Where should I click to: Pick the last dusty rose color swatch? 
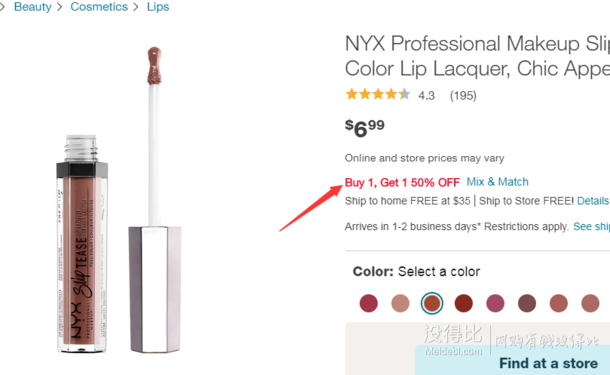click(x=590, y=303)
